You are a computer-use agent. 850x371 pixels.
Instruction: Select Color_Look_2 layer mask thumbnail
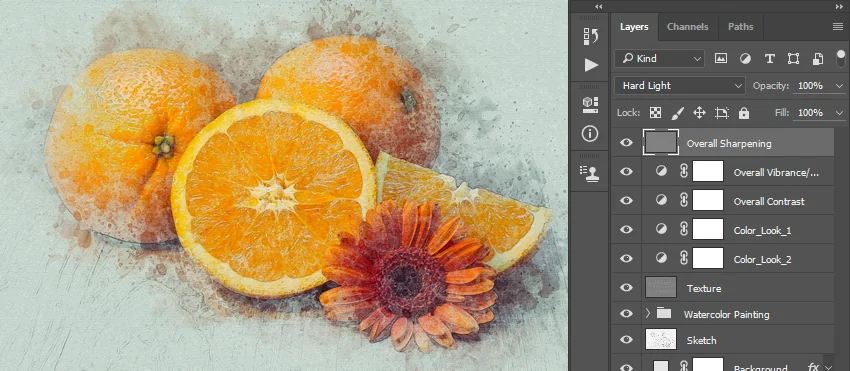[x=708, y=258]
